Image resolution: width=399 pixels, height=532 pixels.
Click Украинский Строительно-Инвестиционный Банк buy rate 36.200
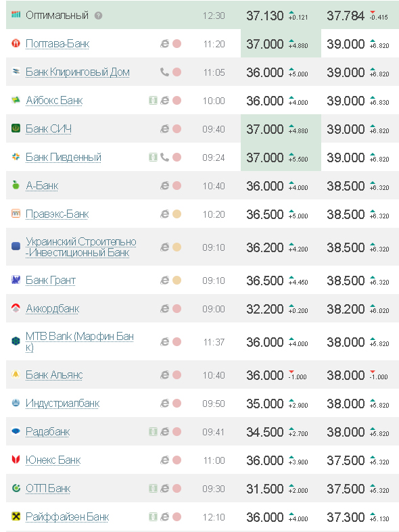(x=264, y=247)
